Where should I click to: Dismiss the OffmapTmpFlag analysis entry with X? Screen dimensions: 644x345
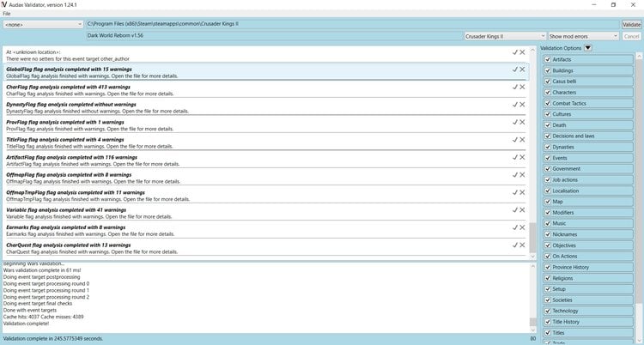click(522, 192)
